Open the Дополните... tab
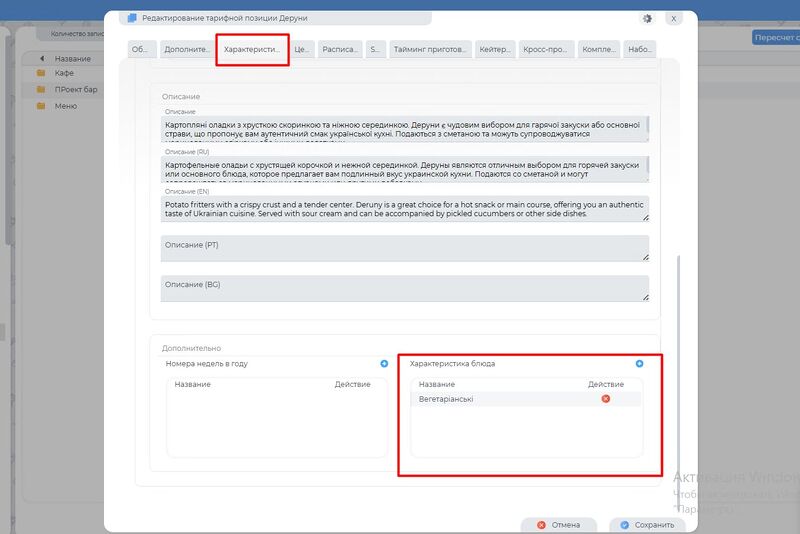The image size is (800, 534). 187,49
